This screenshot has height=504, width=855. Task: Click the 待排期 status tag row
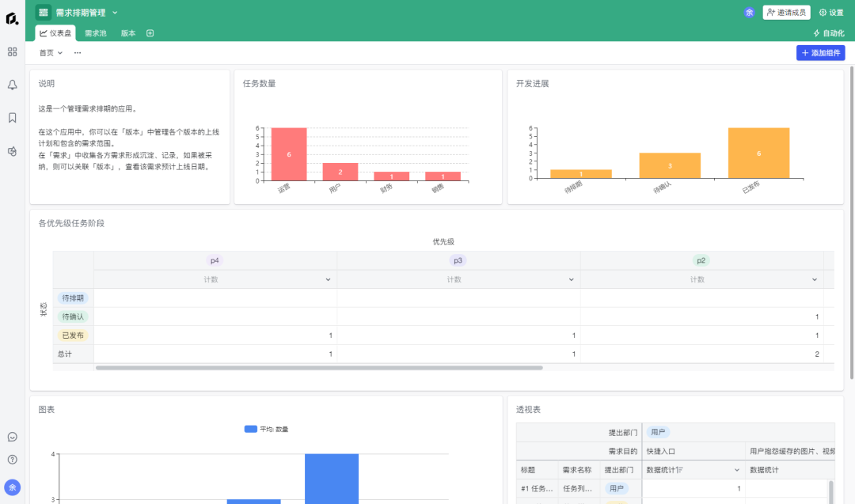pos(73,298)
